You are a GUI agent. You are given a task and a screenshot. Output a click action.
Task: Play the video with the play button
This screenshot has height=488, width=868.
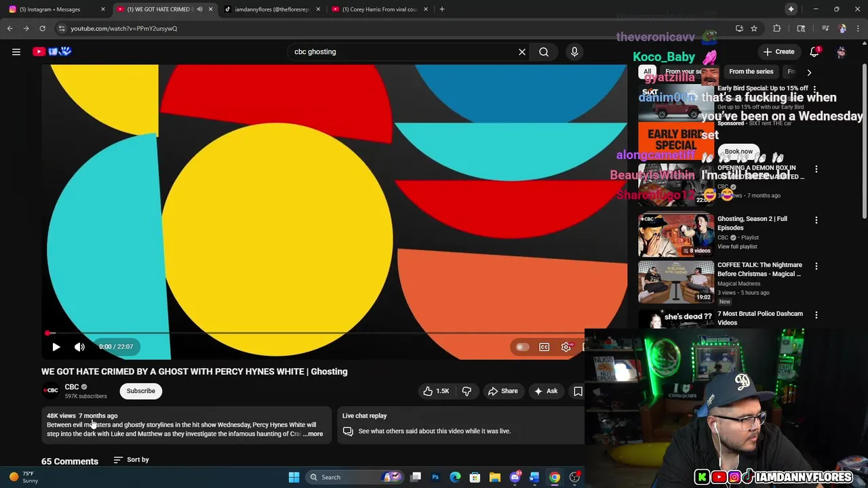pyautogui.click(x=56, y=346)
